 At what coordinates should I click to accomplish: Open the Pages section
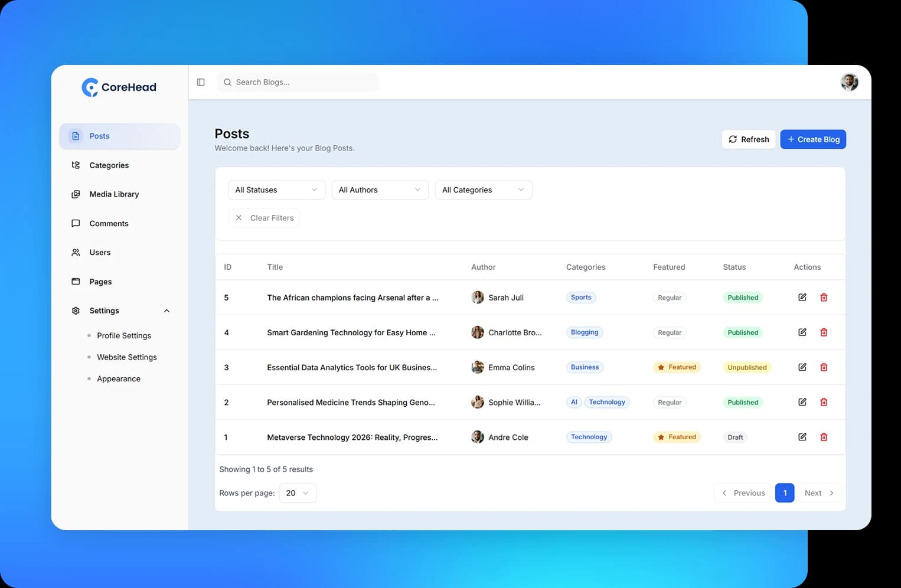click(x=100, y=282)
